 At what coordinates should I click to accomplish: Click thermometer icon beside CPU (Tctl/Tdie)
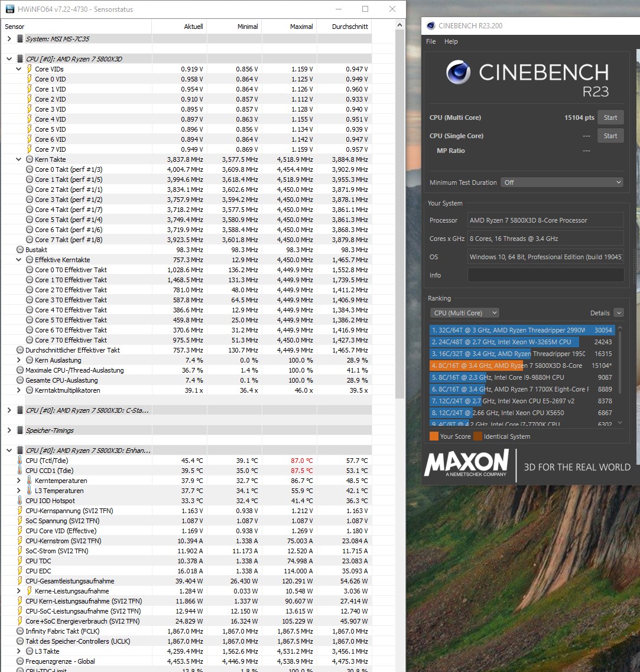20,460
